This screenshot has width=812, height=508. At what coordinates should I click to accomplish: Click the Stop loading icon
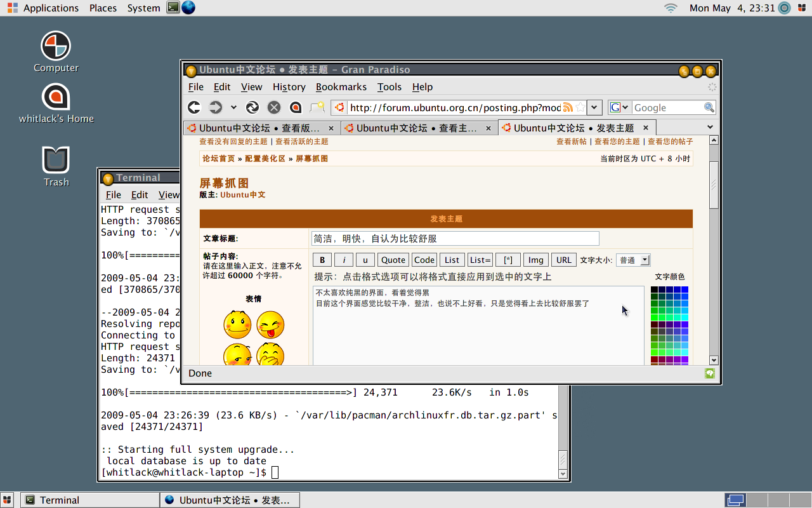(274, 107)
